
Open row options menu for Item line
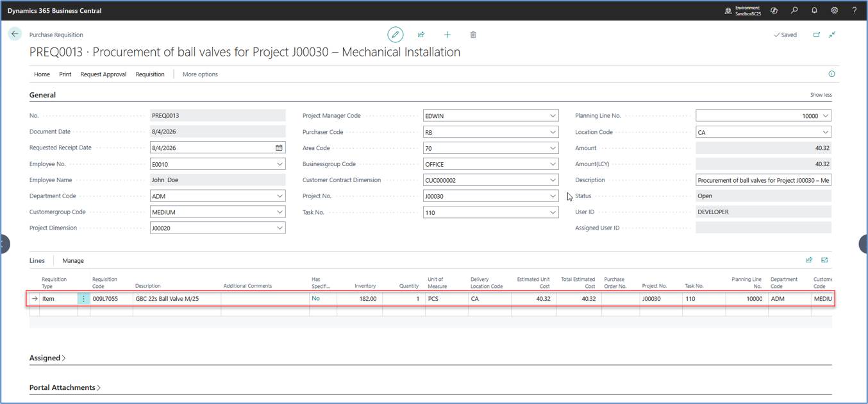coord(83,299)
